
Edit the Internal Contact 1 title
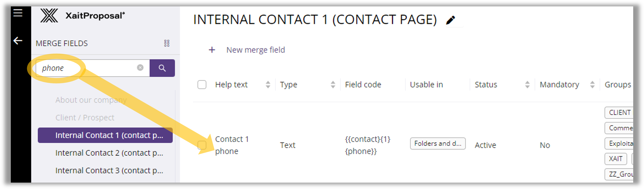click(451, 20)
